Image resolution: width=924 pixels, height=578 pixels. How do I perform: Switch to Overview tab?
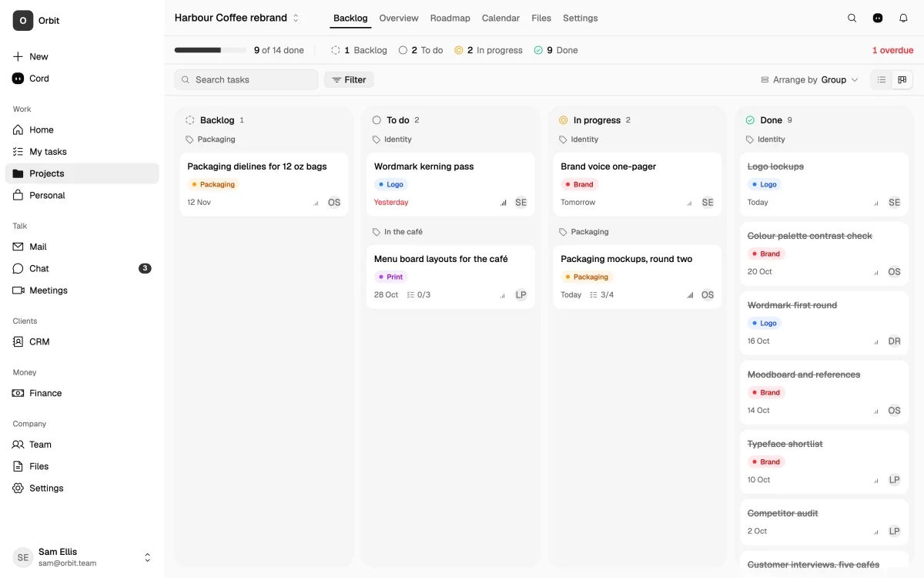[x=399, y=18]
